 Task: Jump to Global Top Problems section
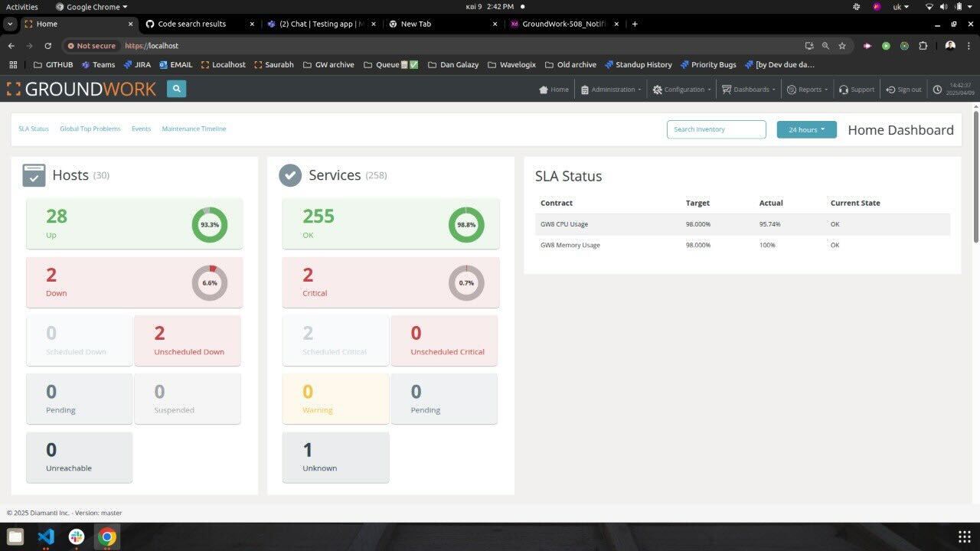point(90,129)
